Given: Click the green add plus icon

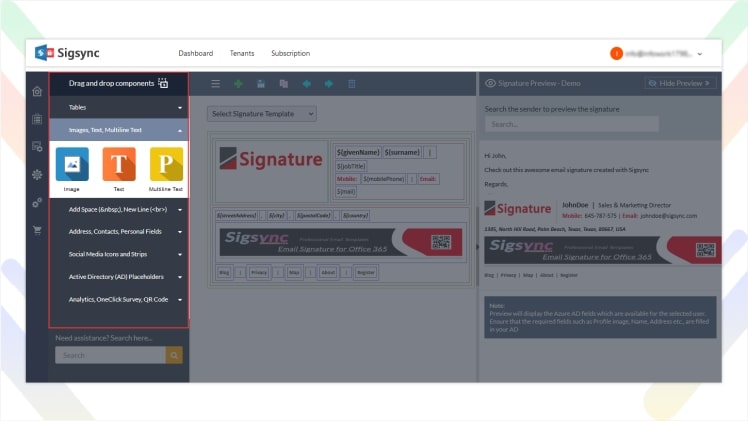Looking at the screenshot, I should (x=238, y=84).
